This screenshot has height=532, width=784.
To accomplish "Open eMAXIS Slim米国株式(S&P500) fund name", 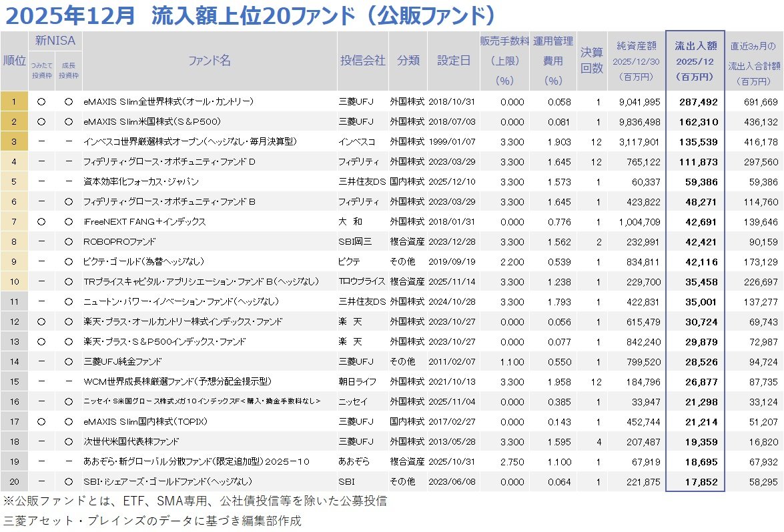I will click(x=151, y=122).
